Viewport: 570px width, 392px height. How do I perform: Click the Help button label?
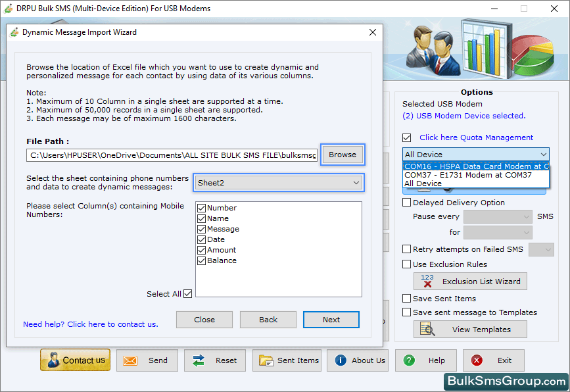(437, 360)
